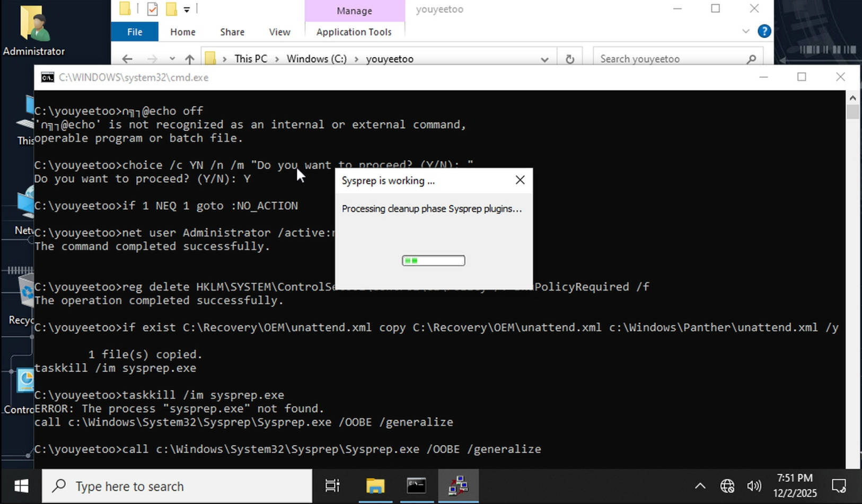Navigate up one folder level

coord(189,59)
